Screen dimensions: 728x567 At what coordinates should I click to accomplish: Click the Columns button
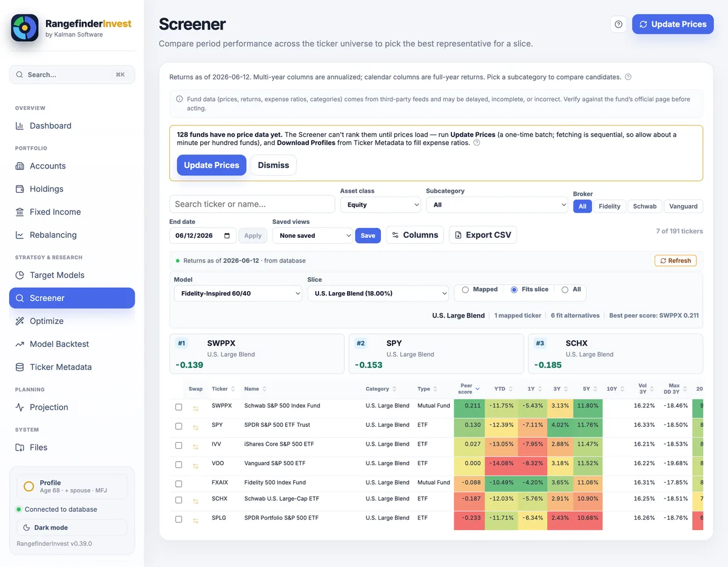click(x=415, y=235)
